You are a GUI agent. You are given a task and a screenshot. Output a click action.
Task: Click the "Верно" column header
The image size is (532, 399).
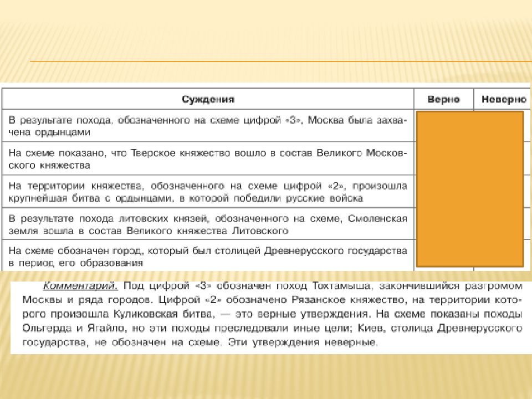[443, 99]
